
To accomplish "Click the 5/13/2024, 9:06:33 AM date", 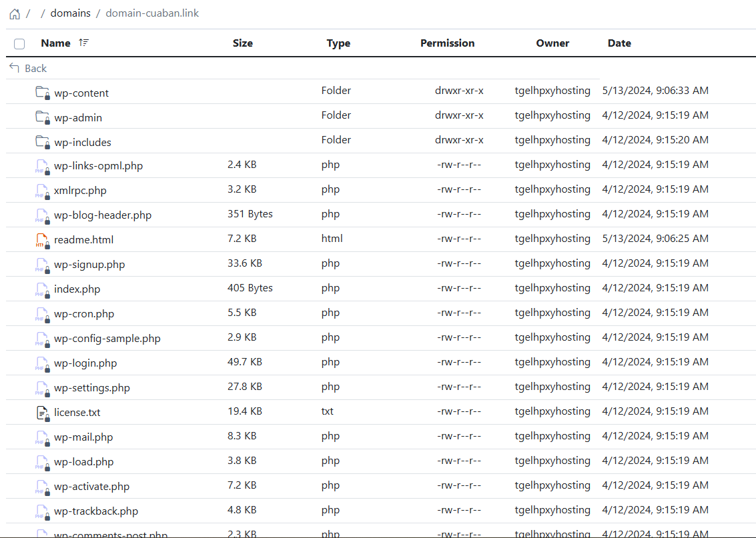I will click(x=655, y=91).
